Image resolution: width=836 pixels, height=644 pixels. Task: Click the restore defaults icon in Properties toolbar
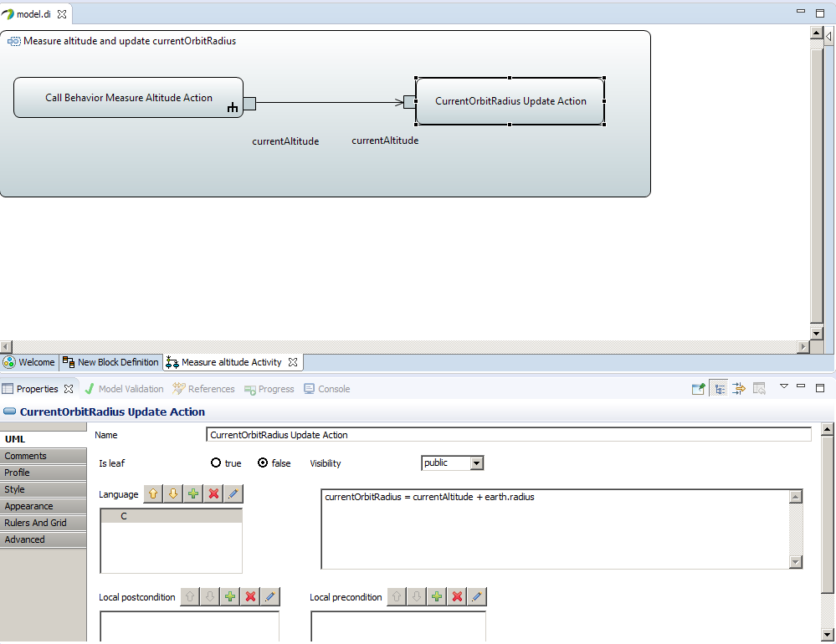point(759,389)
